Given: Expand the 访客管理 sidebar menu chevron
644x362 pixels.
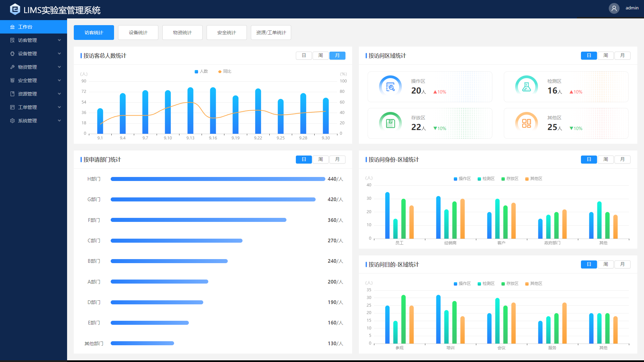Looking at the screenshot, I should tap(59, 40).
